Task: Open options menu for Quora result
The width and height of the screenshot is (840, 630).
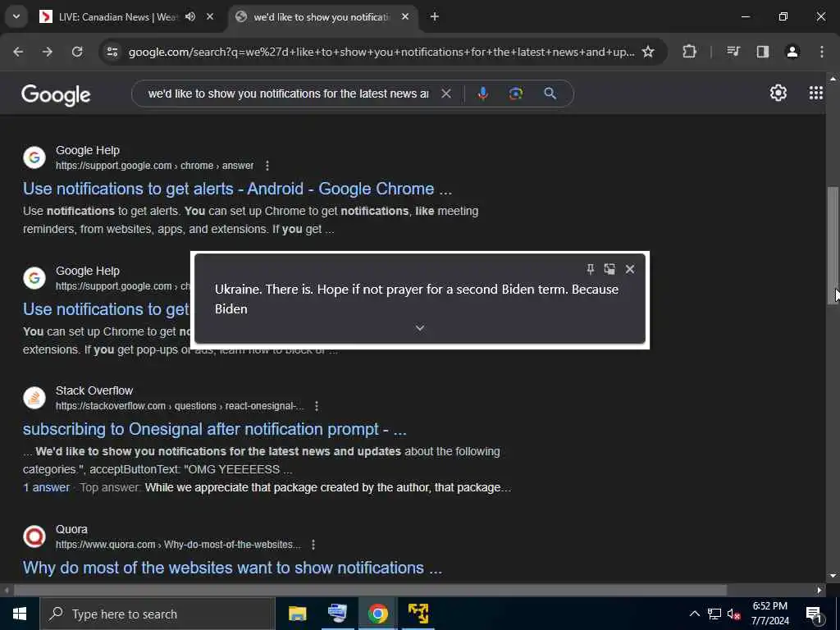Action: pyautogui.click(x=313, y=545)
